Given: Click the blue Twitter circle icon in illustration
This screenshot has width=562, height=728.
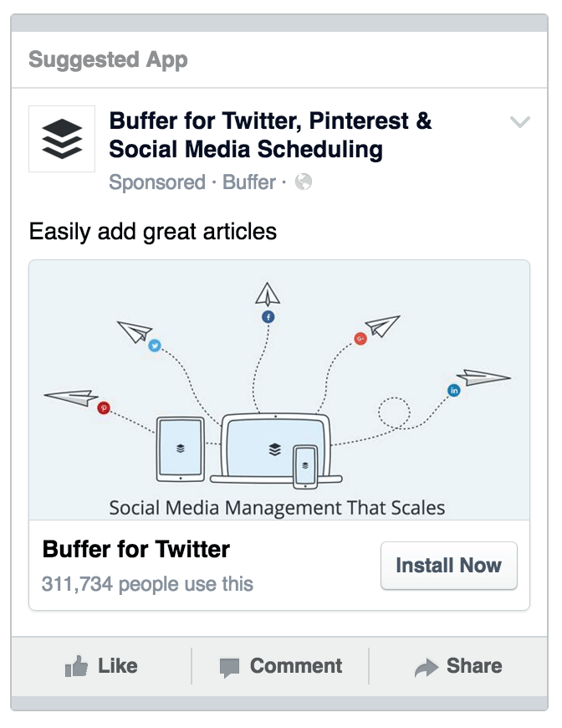Looking at the screenshot, I should pos(154,345).
